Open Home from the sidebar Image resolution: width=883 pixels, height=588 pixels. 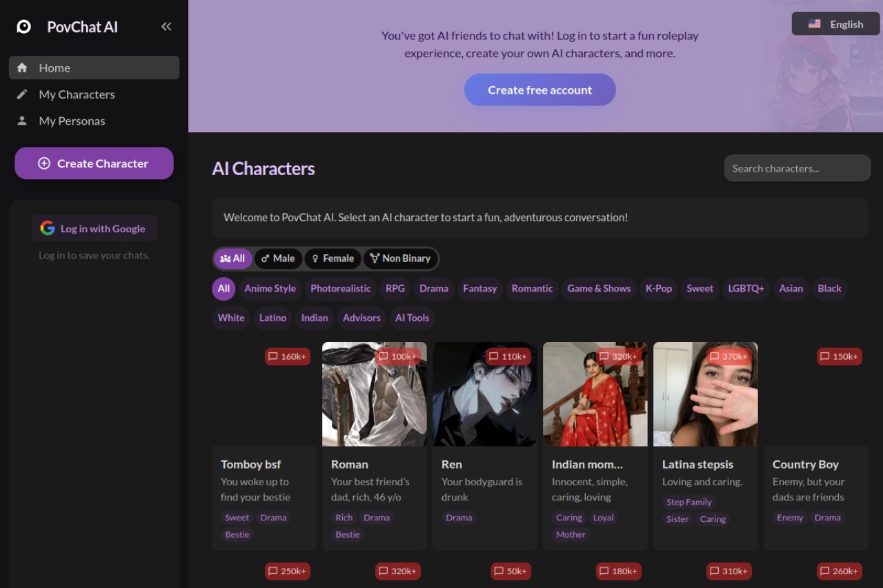coord(94,68)
